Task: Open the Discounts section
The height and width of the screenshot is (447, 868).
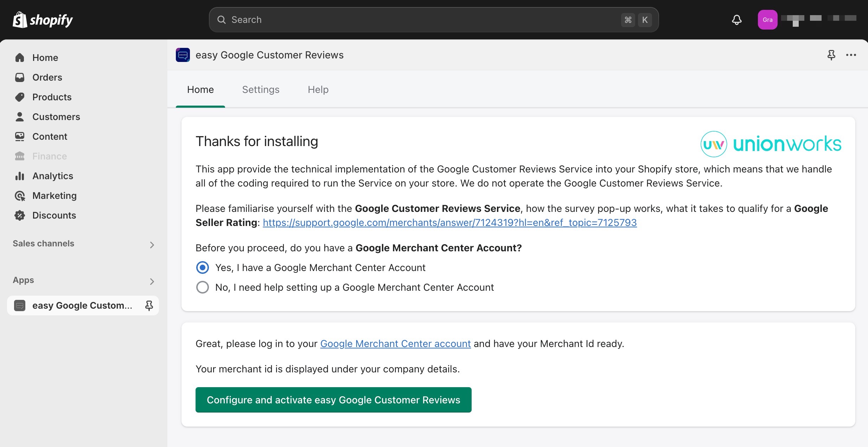Action: [54, 215]
